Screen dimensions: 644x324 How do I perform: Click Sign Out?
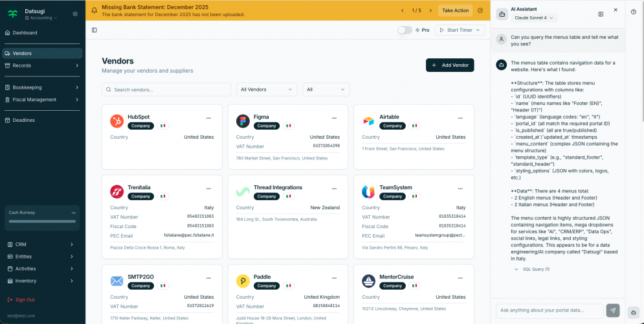21,300
